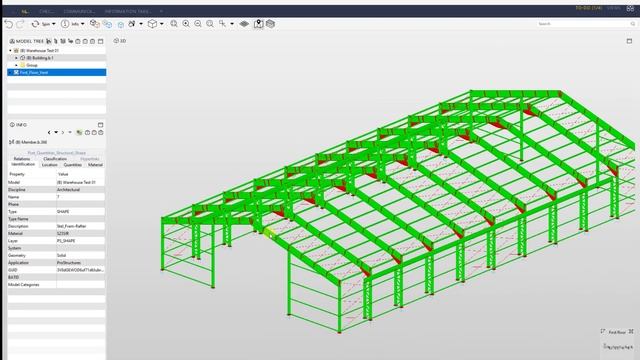Undo the last action in the toolbar

9,24
